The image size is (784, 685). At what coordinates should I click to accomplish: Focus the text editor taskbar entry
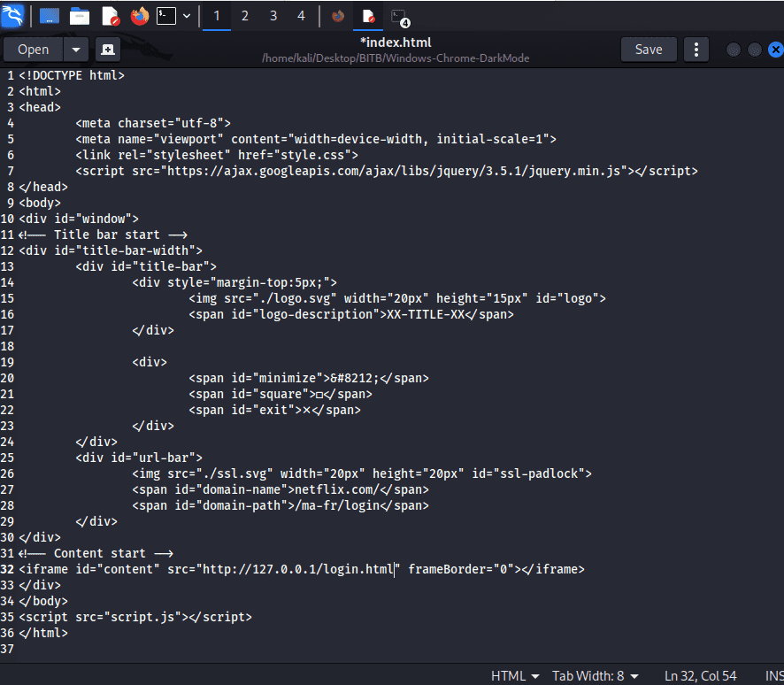click(x=368, y=17)
